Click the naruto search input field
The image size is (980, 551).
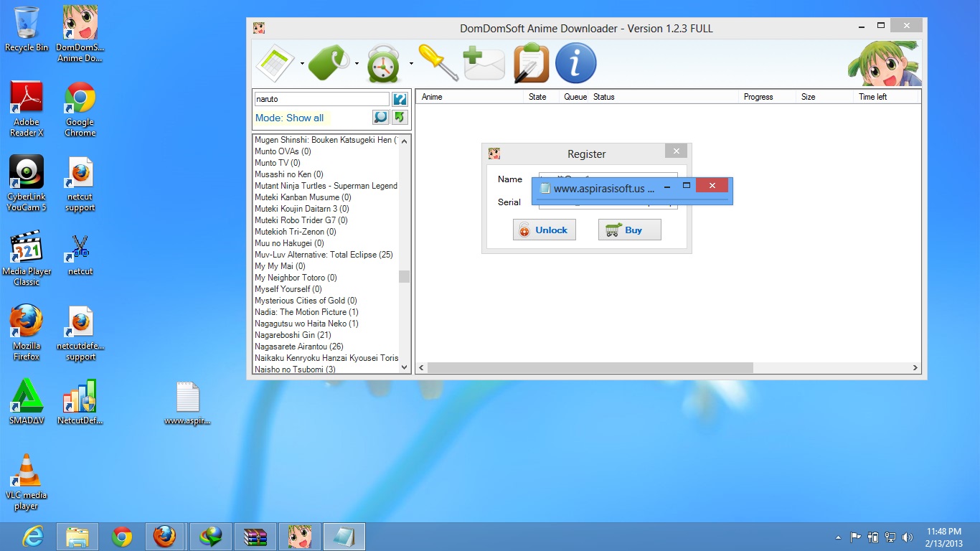pos(321,99)
